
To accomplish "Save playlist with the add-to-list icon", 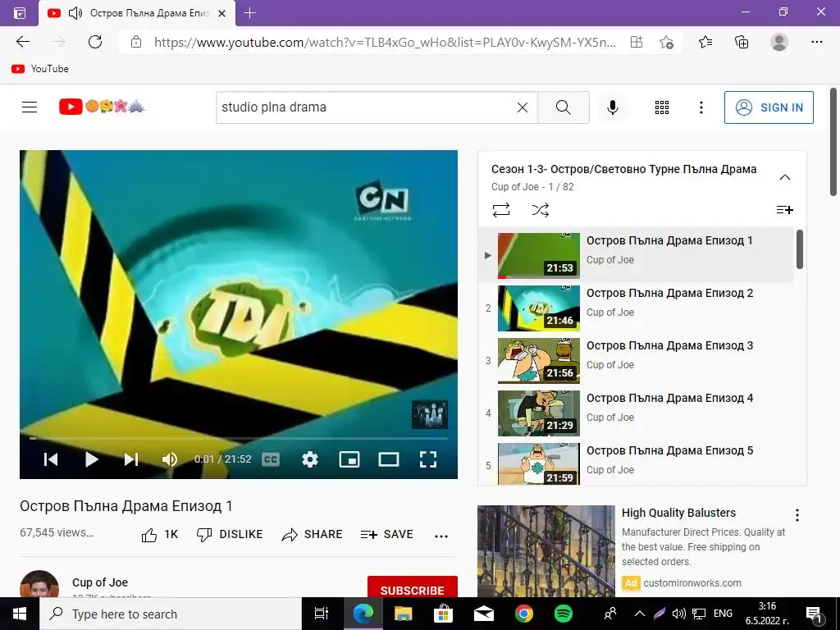I will coord(784,209).
